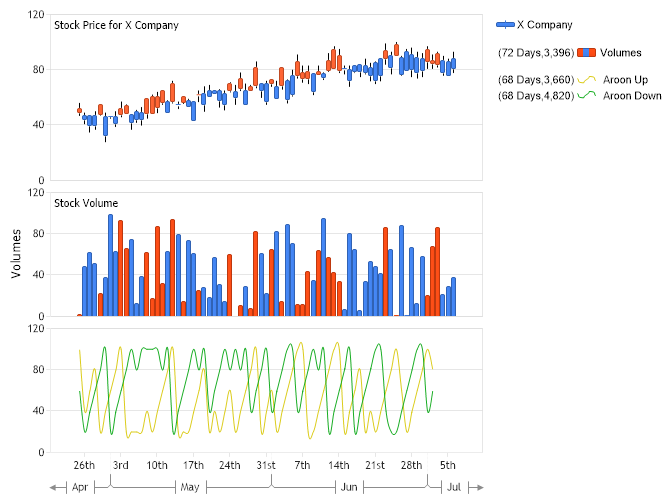The width and height of the screenshot is (671, 503).
Task: Click the Stock Price for X Company title
Action: pos(116,25)
